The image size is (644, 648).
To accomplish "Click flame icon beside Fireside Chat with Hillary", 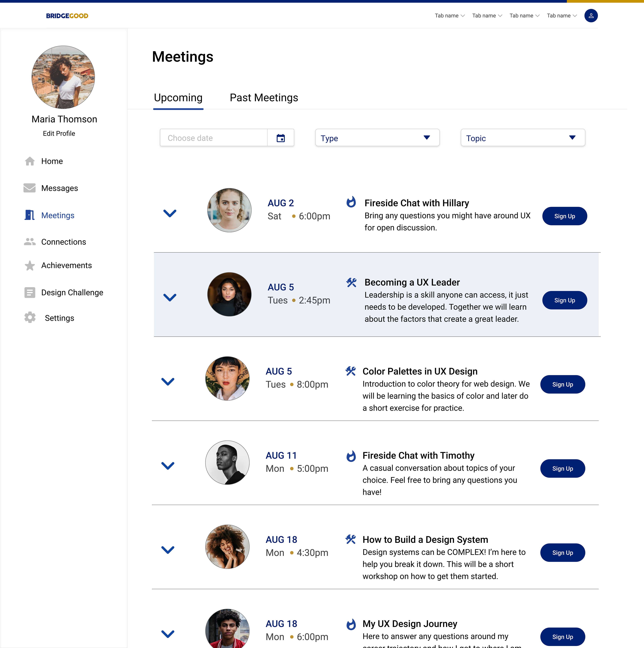I will 351,202.
